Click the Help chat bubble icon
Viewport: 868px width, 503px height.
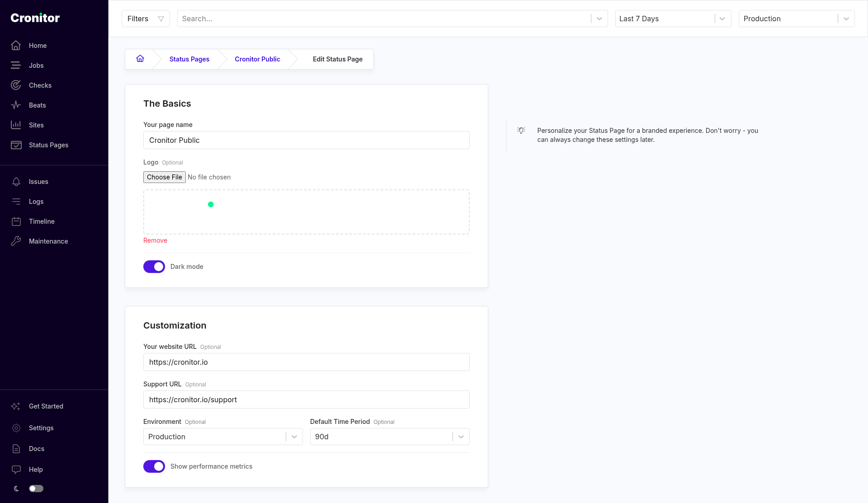tap(16, 470)
